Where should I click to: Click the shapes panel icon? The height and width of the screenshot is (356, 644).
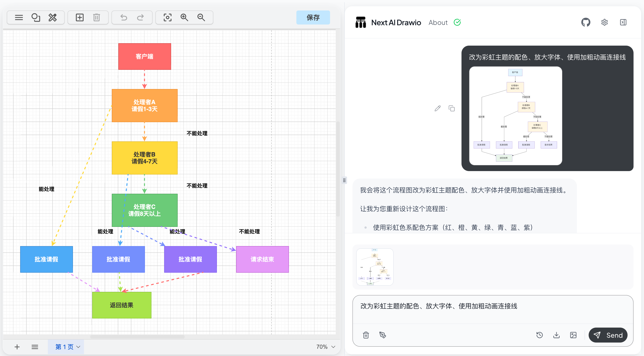[x=36, y=18]
